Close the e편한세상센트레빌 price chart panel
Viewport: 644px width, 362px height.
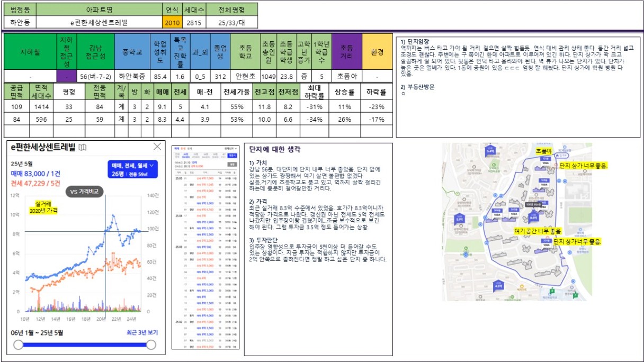coord(157,147)
